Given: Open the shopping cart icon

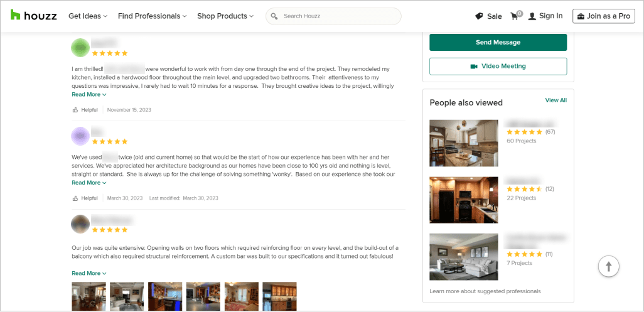Looking at the screenshot, I should coord(515,16).
